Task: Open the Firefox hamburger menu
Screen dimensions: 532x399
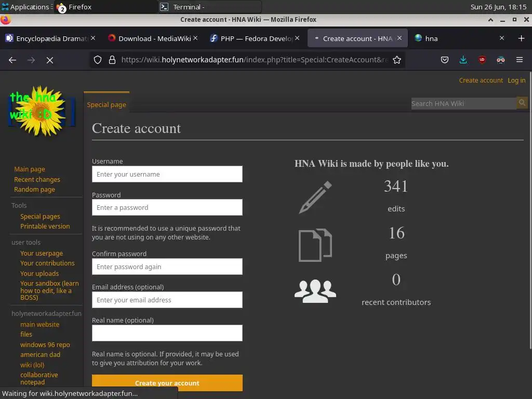Action: pyautogui.click(x=519, y=60)
